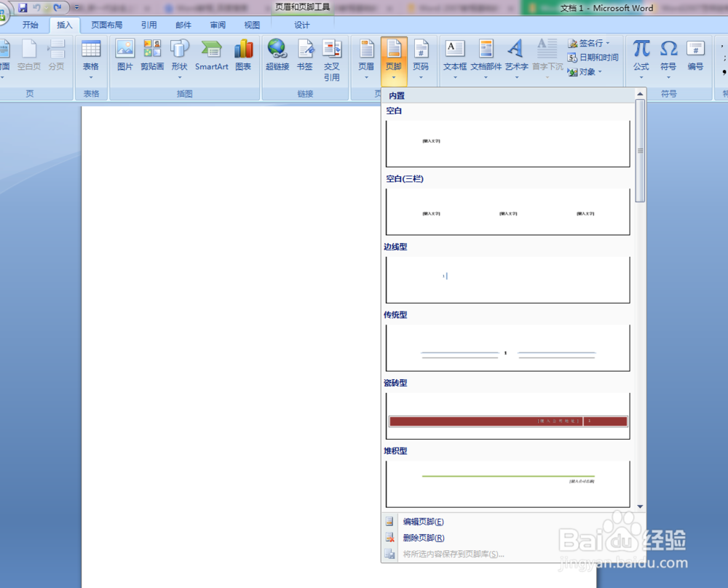Open the Text Box (文本框) gallery

455,60
